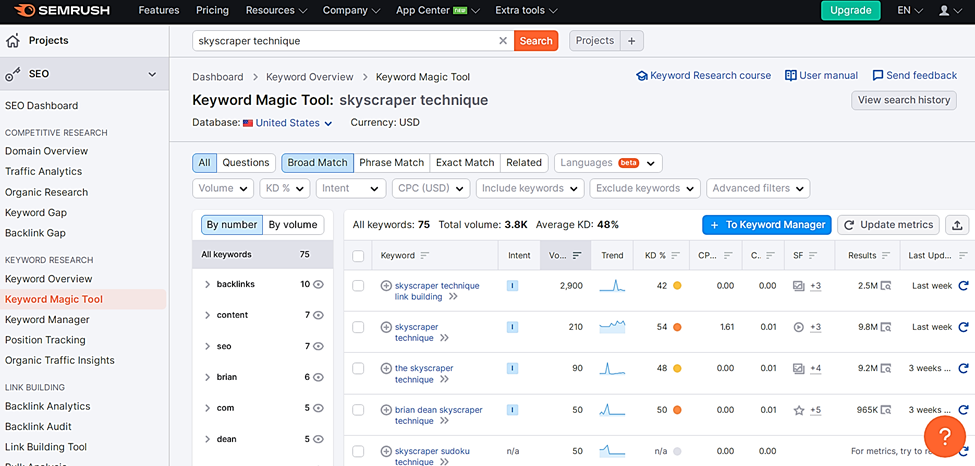View SERP for 9.8M results row
The width and height of the screenshot is (975, 466).
886,327
